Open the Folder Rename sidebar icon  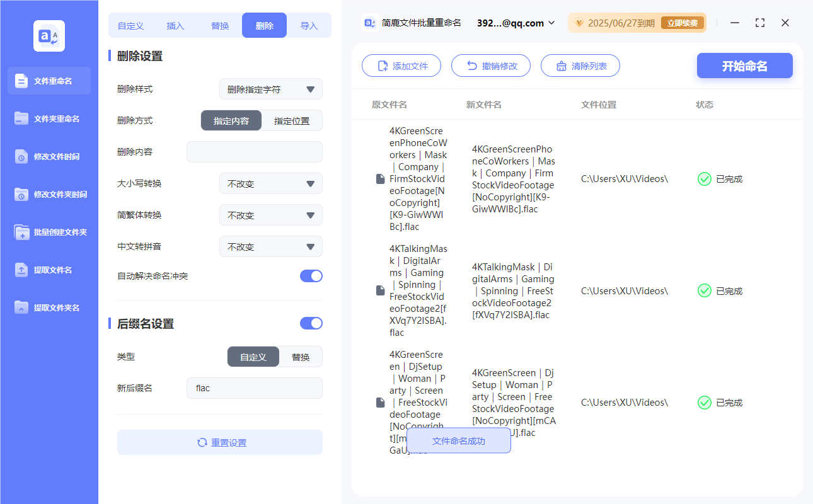click(21, 118)
